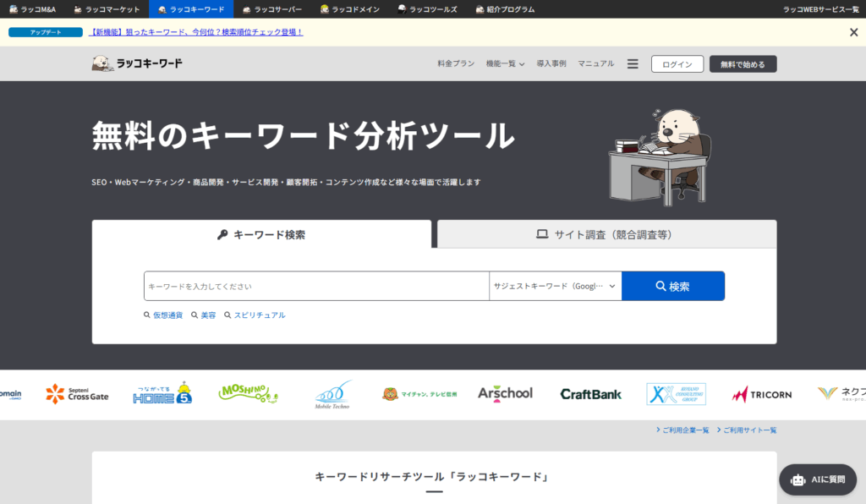The width and height of the screenshot is (866, 504).
Task: Open the hamburger menu icon
Action: [x=633, y=64]
